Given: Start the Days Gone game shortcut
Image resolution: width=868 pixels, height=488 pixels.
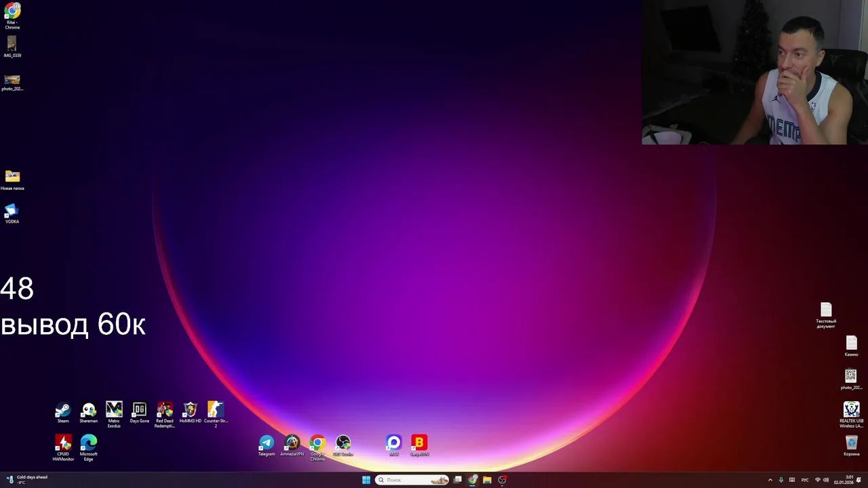Looking at the screenshot, I should coord(139,413).
